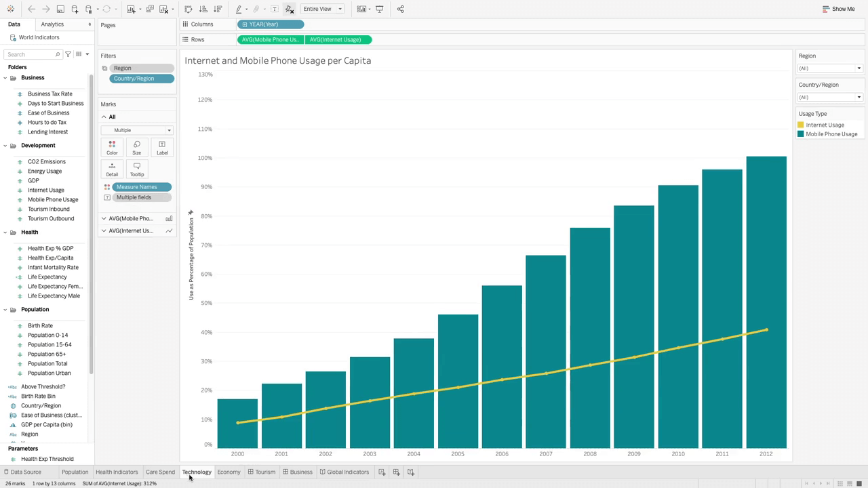Click the Internet Usage yellow legend swatch
Viewport: 868px width, 488px height.
[801, 125]
